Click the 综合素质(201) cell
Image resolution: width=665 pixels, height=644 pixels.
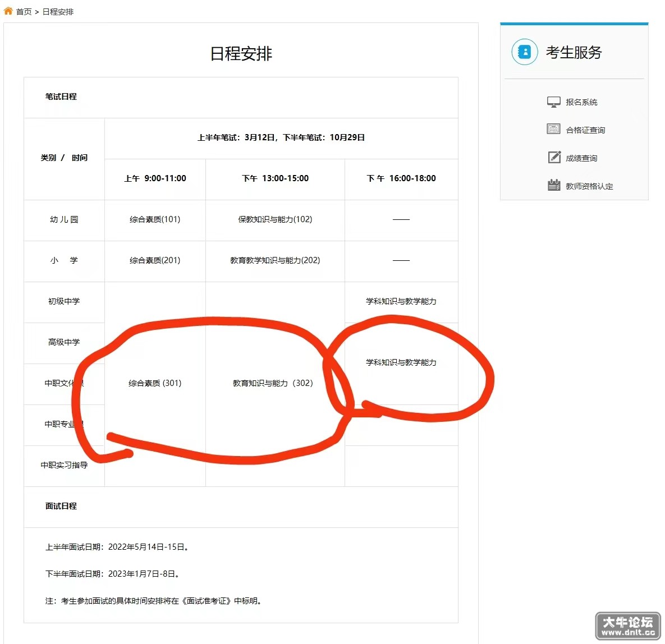click(x=155, y=260)
